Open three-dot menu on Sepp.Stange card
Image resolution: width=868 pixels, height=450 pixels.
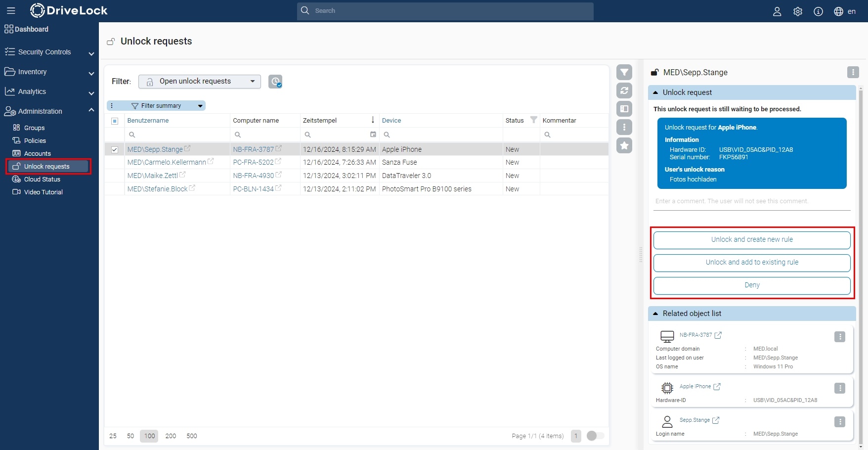(x=840, y=422)
